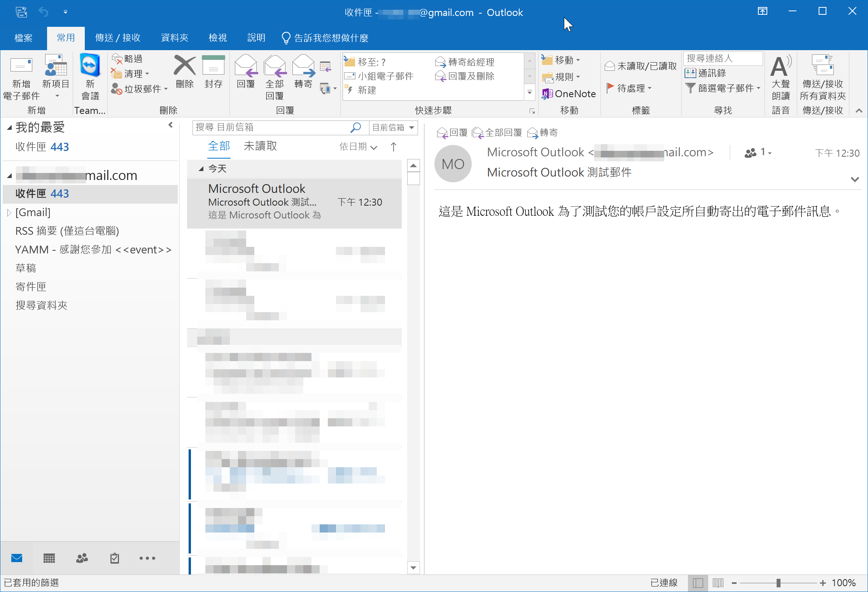The width and height of the screenshot is (868, 592).
Task: Show only Unread messages
Action: tap(261, 146)
